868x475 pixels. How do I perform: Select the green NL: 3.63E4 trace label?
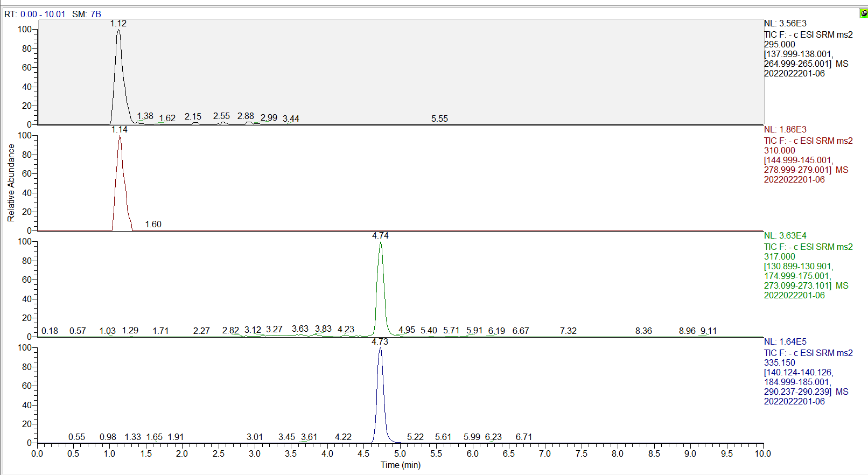785,236
